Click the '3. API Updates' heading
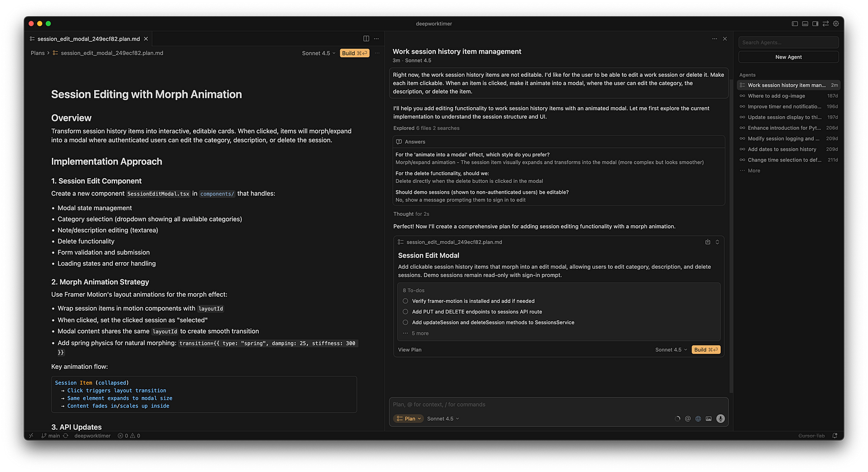The image size is (868, 472). 76,427
